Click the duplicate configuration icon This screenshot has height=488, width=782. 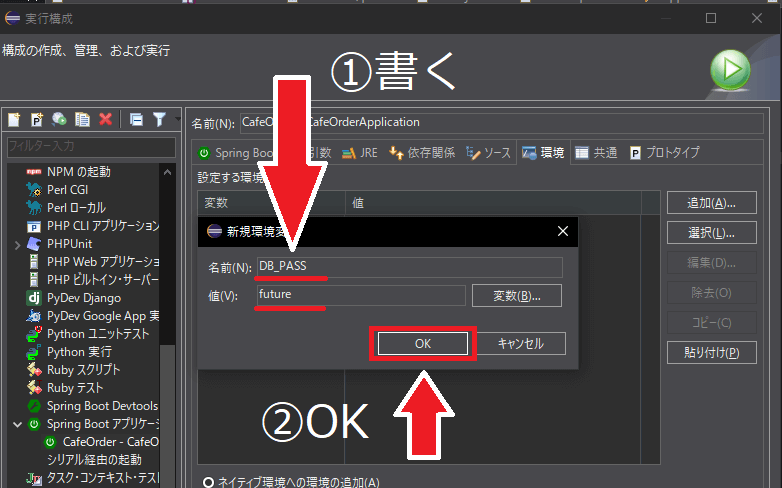[82, 120]
